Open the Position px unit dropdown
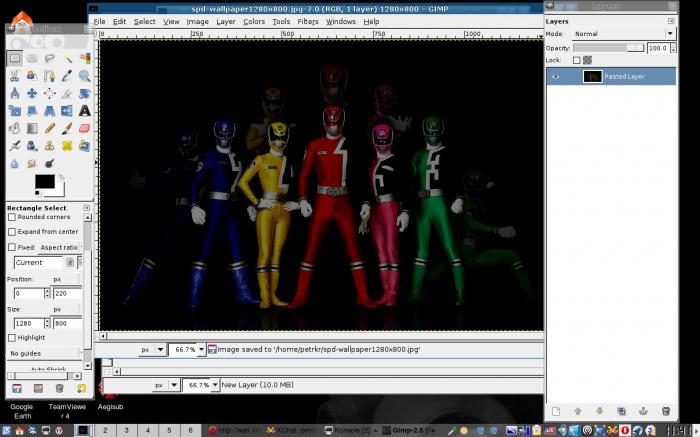 point(66,279)
